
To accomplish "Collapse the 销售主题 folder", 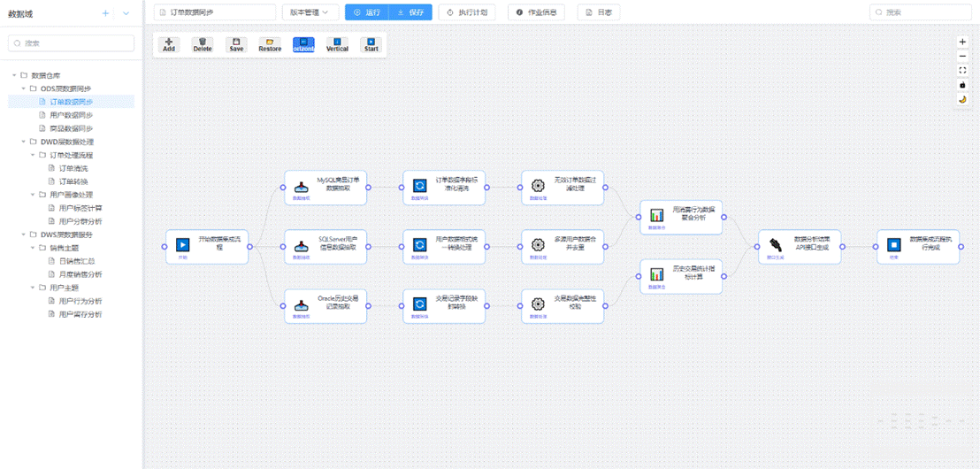I will [33, 248].
